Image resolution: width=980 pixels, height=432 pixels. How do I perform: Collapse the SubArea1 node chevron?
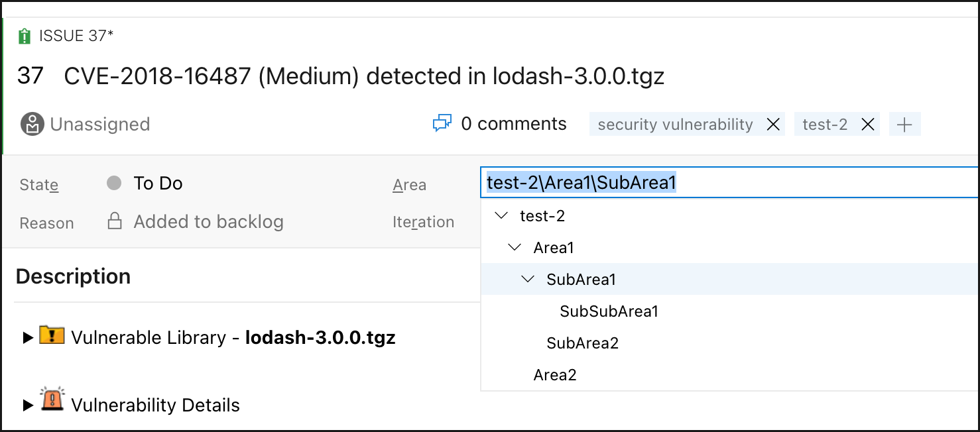tap(528, 280)
